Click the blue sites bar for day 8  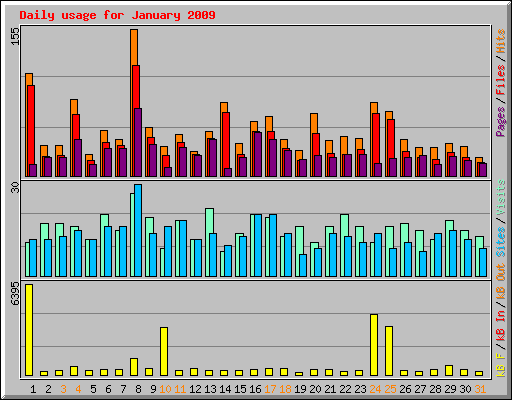[x=138, y=230]
